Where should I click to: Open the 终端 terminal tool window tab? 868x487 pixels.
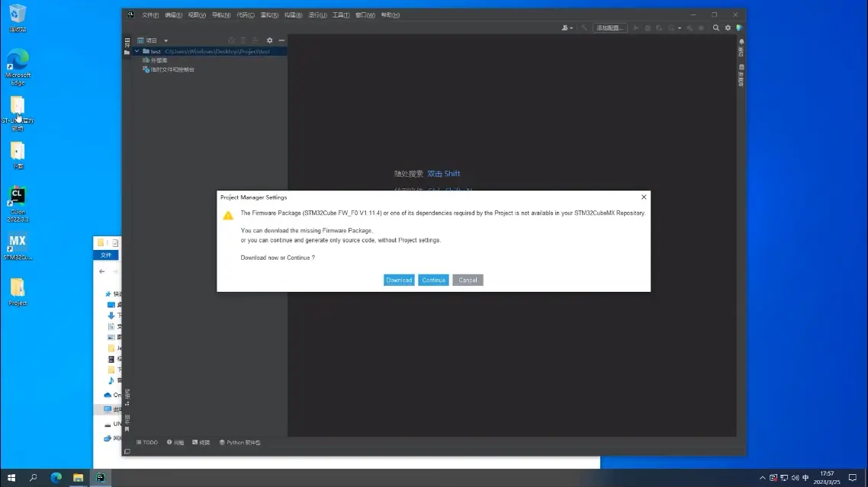[201, 442]
